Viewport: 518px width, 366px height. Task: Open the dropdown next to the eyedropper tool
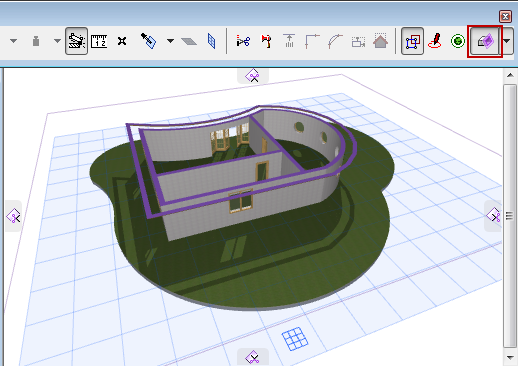(x=170, y=41)
